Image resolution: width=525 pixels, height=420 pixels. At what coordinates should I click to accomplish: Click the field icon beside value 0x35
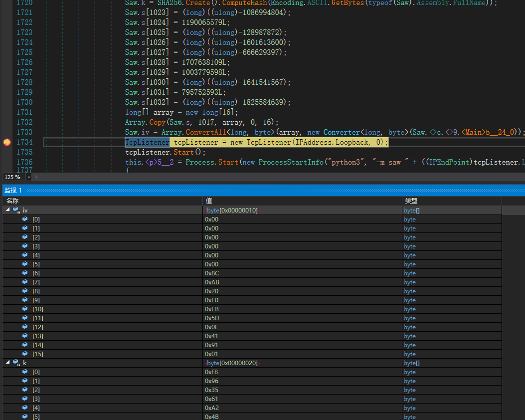pos(25,390)
